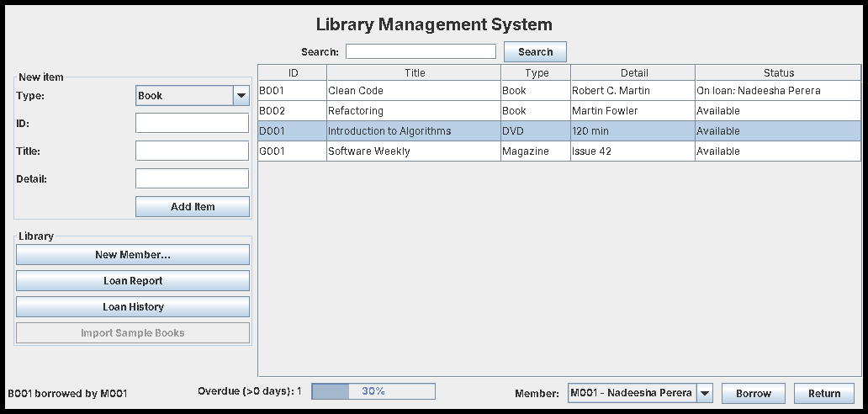Open the Member dropdown showing M001 - Nadeesha Perera
868x414 pixels.
coord(640,393)
